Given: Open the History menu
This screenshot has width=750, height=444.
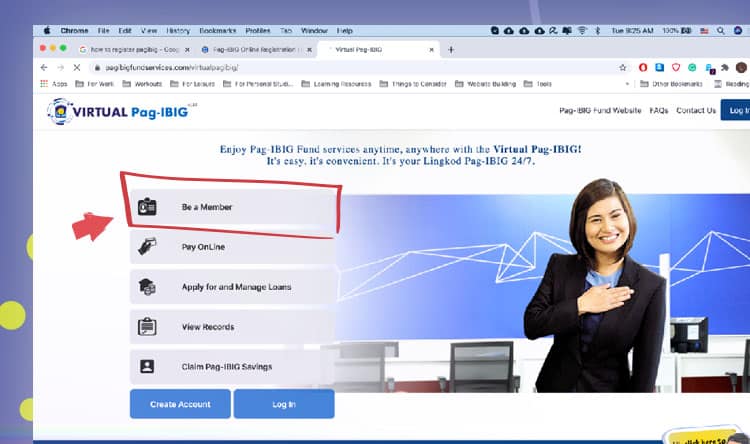Looking at the screenshot, I should coord(178,30).
